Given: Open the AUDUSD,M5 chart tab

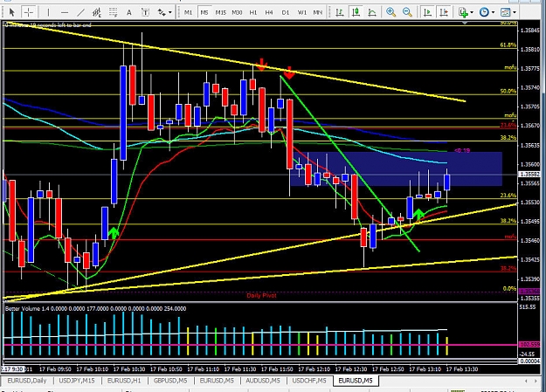Looking at the screenshot, I should 263,381.
